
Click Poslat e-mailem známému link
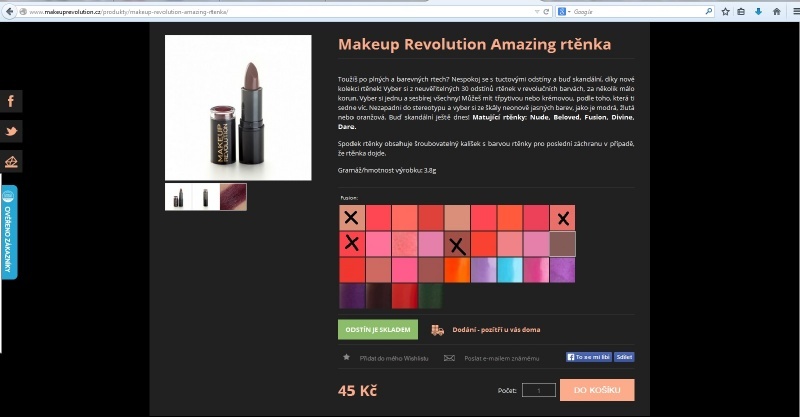tap(501, 358)
